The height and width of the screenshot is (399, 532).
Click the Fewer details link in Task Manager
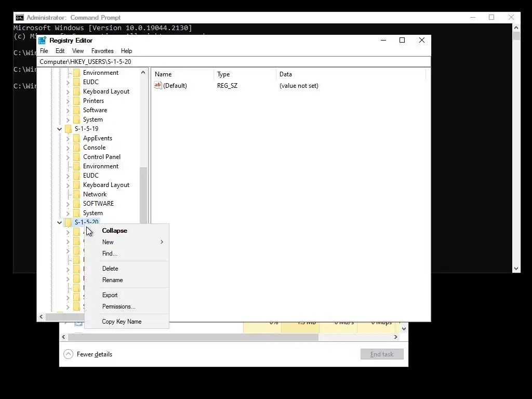(95, 354)
